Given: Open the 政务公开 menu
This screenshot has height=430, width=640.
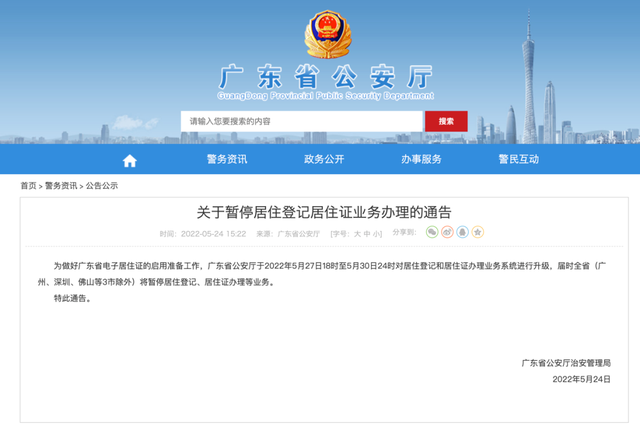Looking at the screenshot, I should [x=324, y=159].
